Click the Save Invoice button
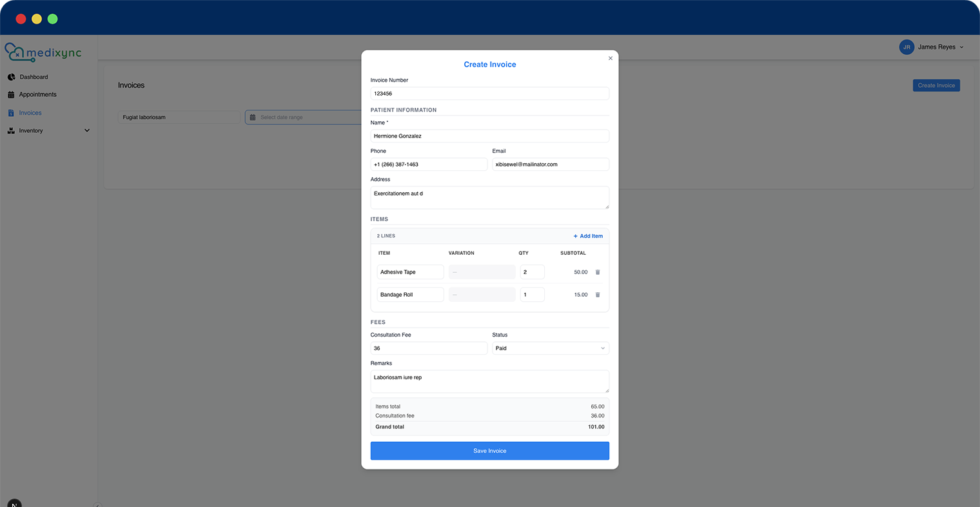 (x=490, y=451)
